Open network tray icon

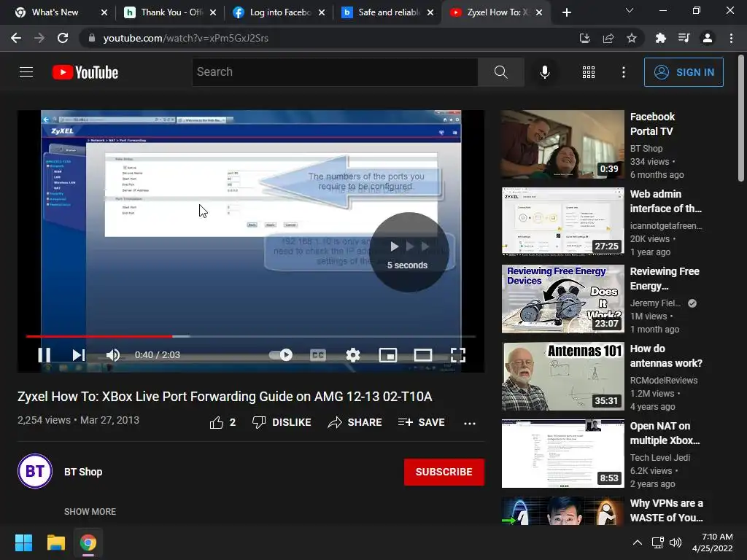tap(658, 542)
